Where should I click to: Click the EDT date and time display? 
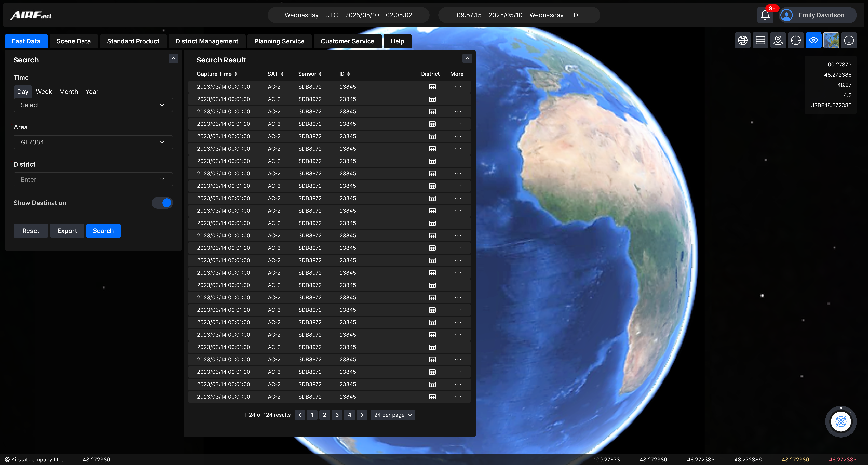coord(519,15)
